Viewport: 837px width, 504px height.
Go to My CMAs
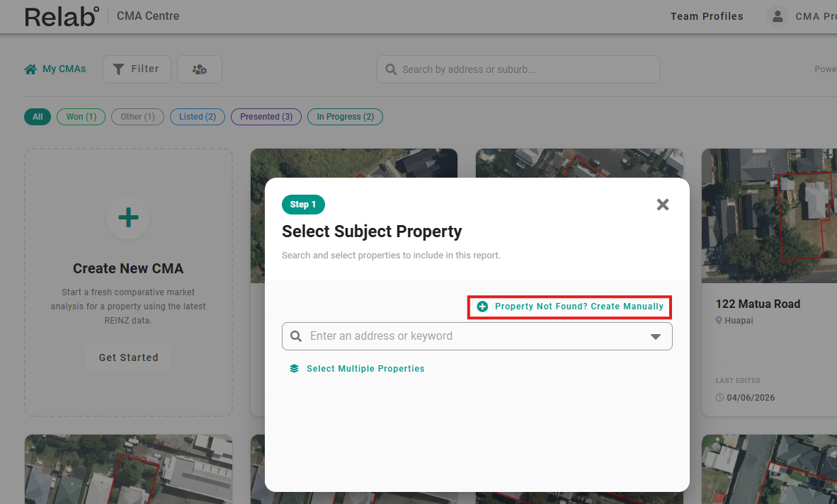[x=55, y=69]
